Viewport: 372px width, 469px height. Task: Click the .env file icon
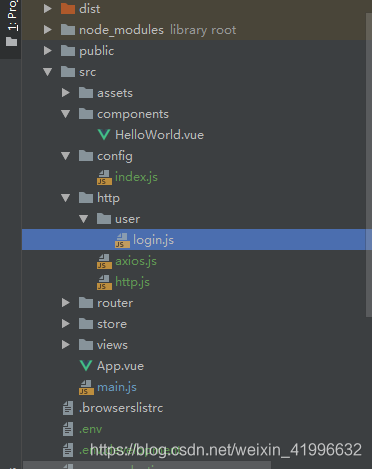pyautogui.click(x=68, y=429)
